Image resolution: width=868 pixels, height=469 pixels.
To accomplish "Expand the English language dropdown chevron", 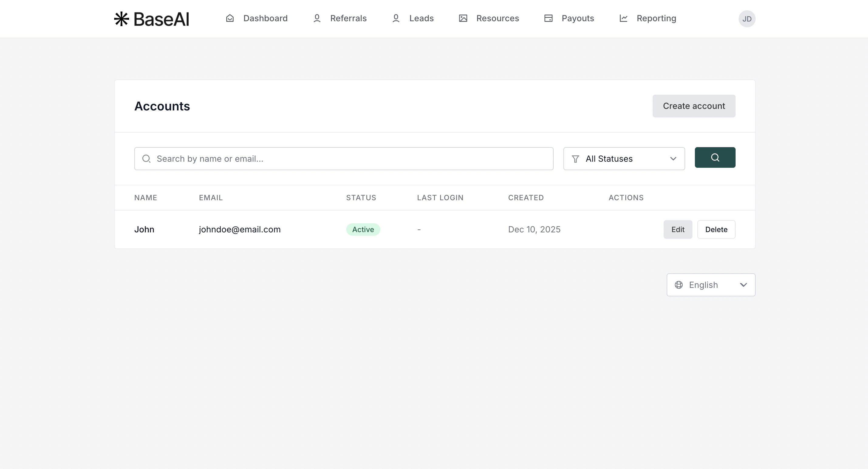I will coord(743,285).
